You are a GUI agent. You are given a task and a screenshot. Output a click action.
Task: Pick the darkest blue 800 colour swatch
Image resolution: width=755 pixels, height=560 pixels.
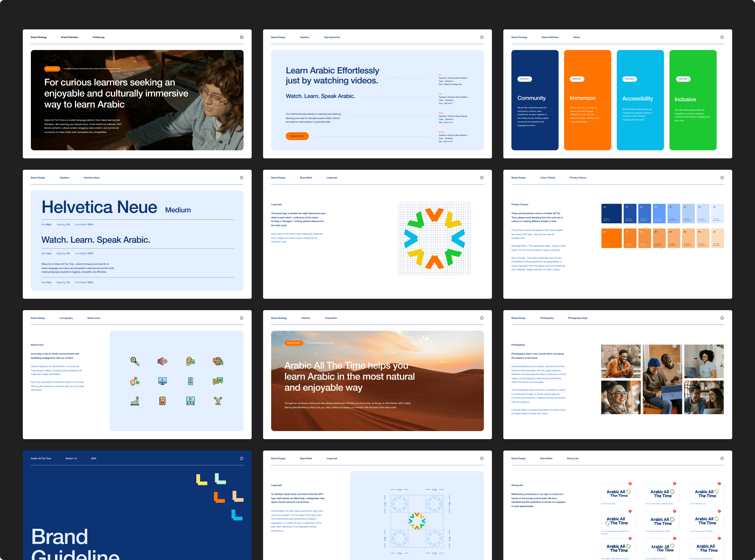coord(611,214)
